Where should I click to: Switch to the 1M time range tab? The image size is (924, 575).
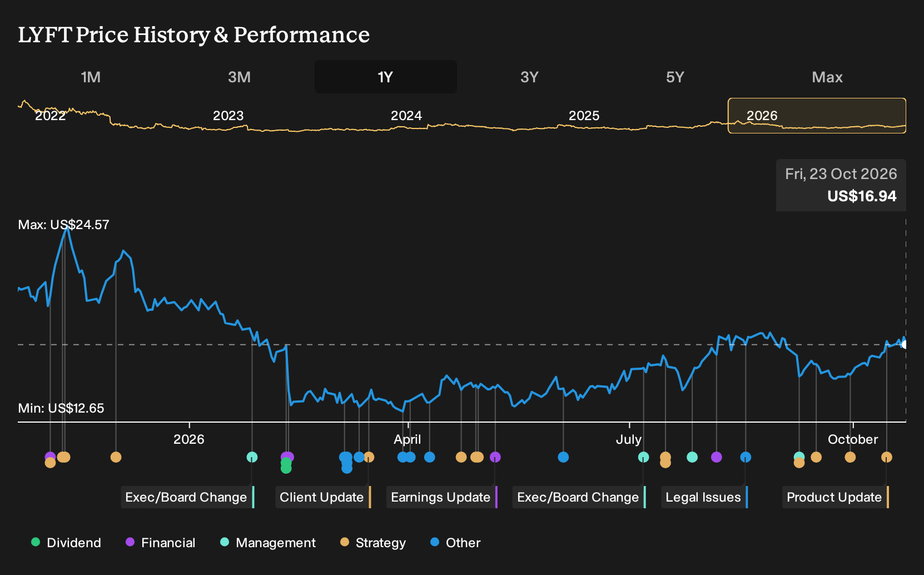(x=91, y=77)
